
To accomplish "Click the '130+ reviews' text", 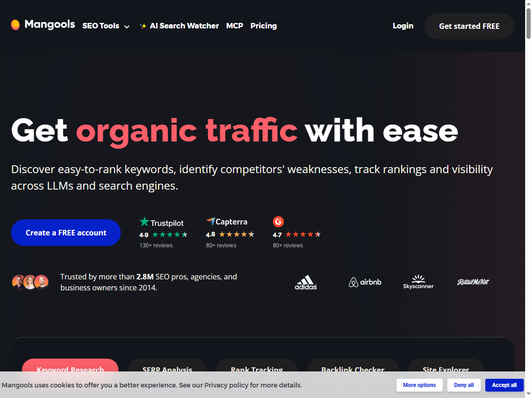I will pos(156,245).
